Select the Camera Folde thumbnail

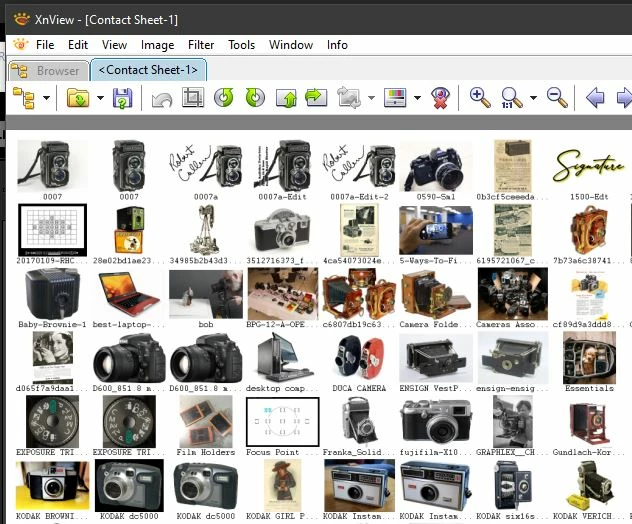point(436,294)
